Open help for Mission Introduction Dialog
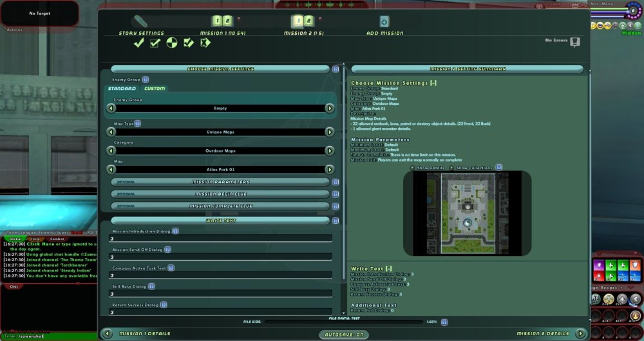 [175, 231]
